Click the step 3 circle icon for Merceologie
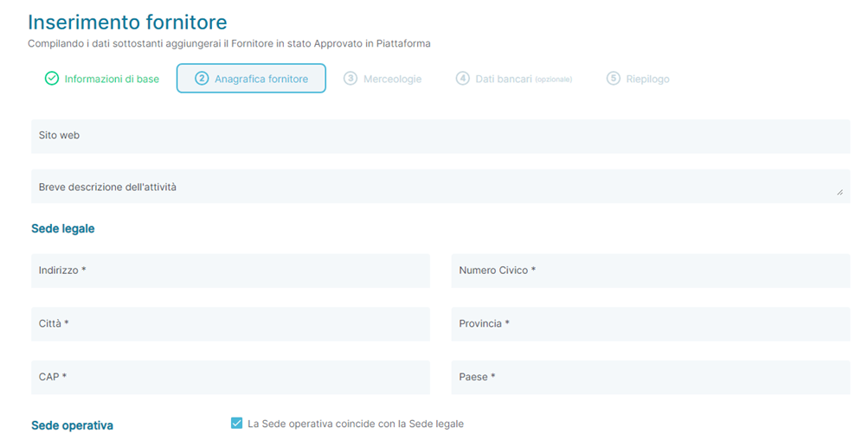This screenshot has width=868, height=440. (x=350, y=79)
